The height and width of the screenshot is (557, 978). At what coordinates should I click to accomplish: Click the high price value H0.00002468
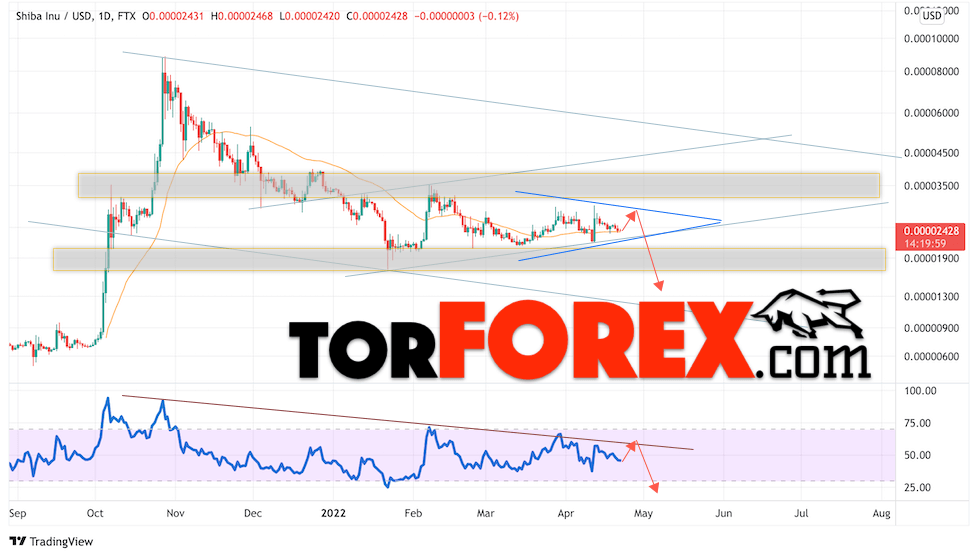pos(241,16)
